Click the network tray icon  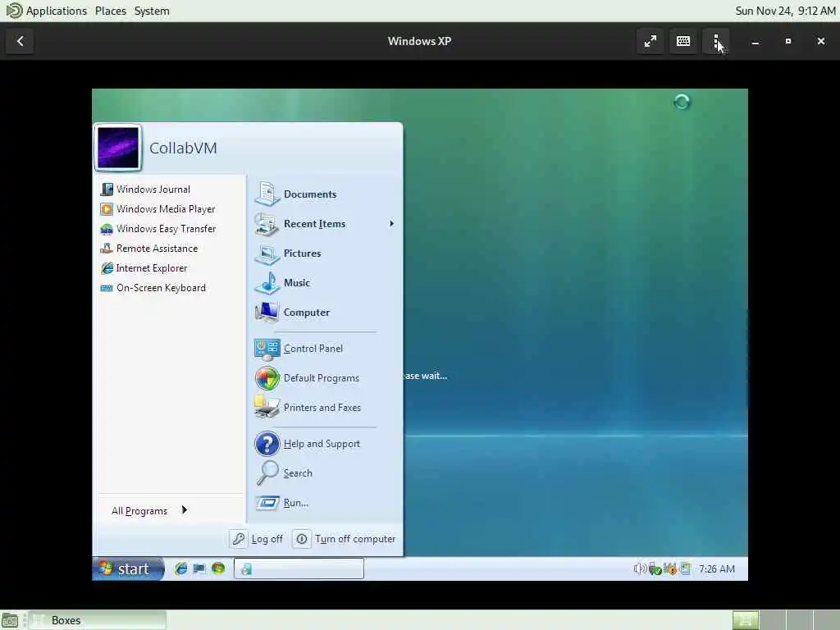click(685, 568)
